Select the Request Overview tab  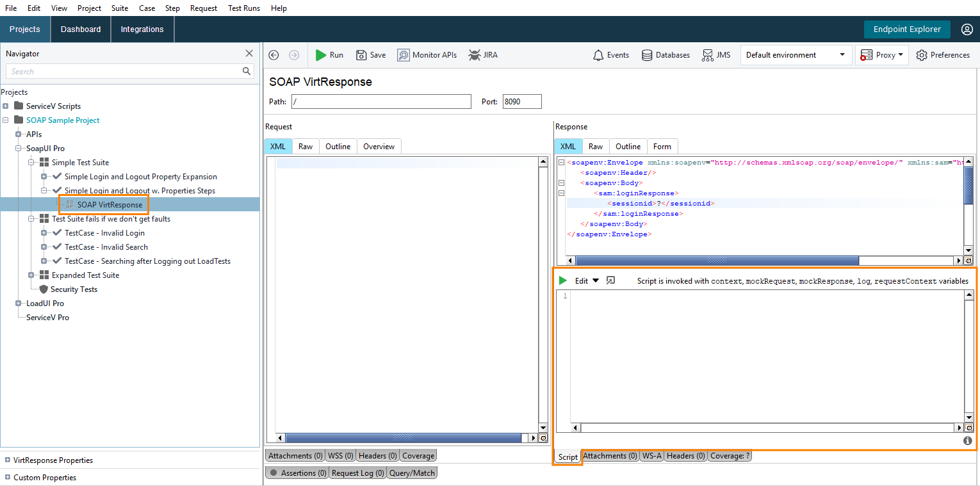[379, 147]
